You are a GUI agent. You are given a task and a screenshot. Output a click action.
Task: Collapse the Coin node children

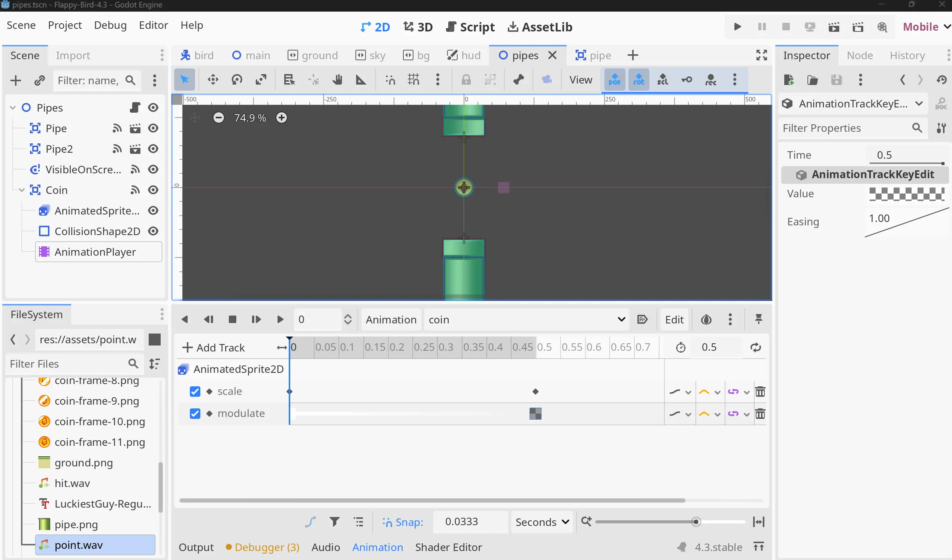(22, 190)
